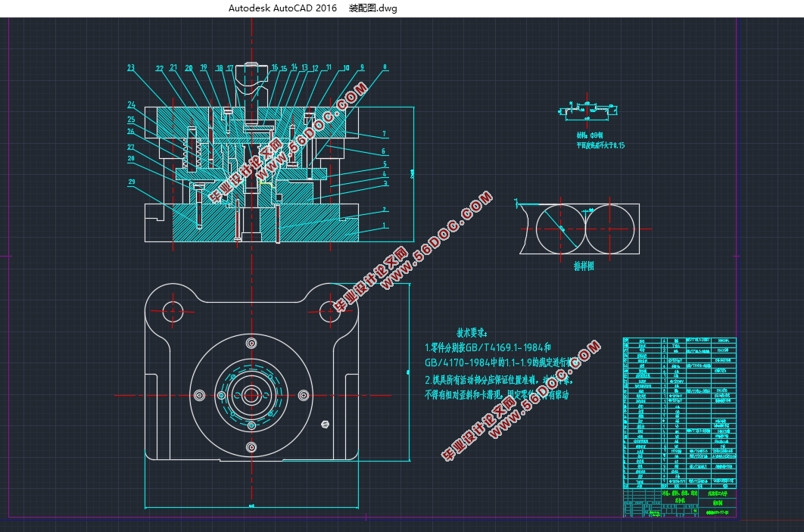Select part callout number 12
The width and height of the screenshot is (804, 532).
pos(315,67)
